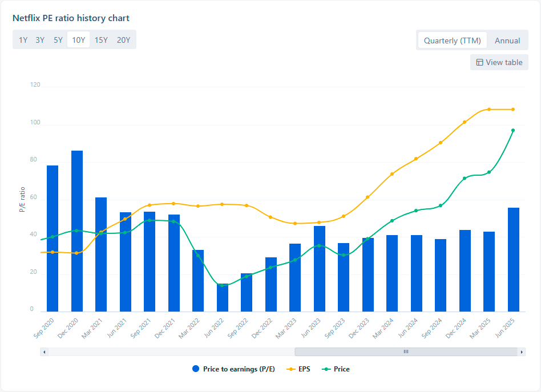Select the 5Y time range

click(58, 40)
